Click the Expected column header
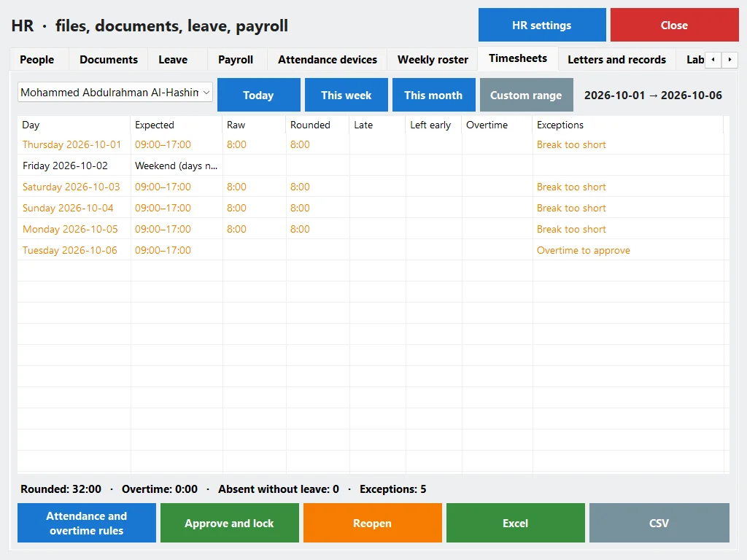Image resolution: width=747 pixels, height=560 pixels. [x=177, y=125]
